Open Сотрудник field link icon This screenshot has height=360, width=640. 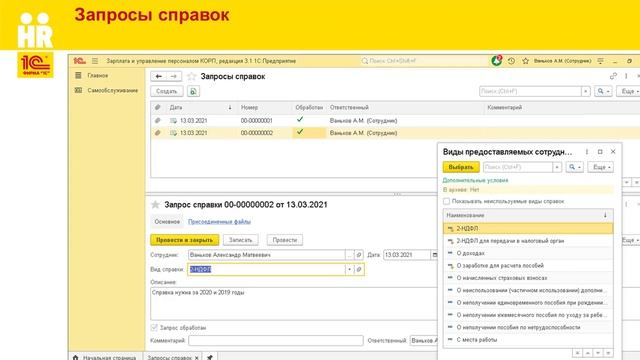pos(359,255)
